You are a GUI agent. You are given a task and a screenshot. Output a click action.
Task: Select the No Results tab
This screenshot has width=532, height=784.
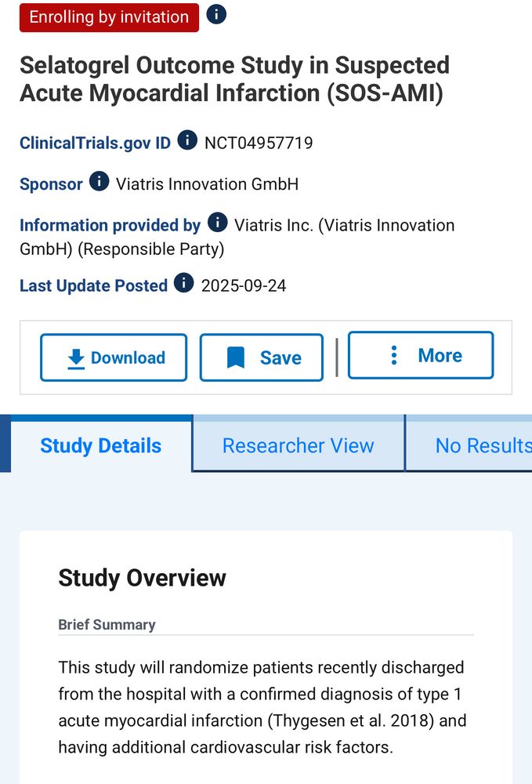click(x=469, y=445)
